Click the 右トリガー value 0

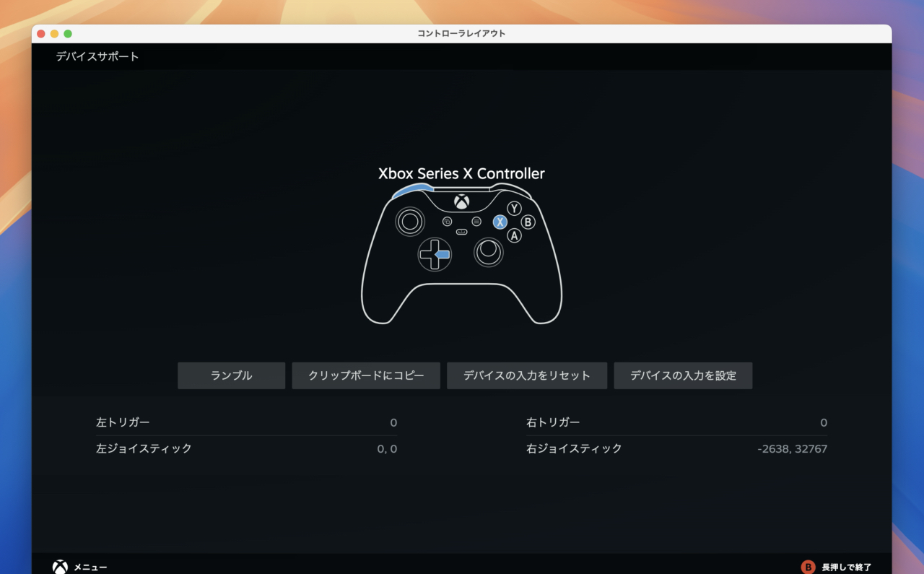[x=824, y=422]
